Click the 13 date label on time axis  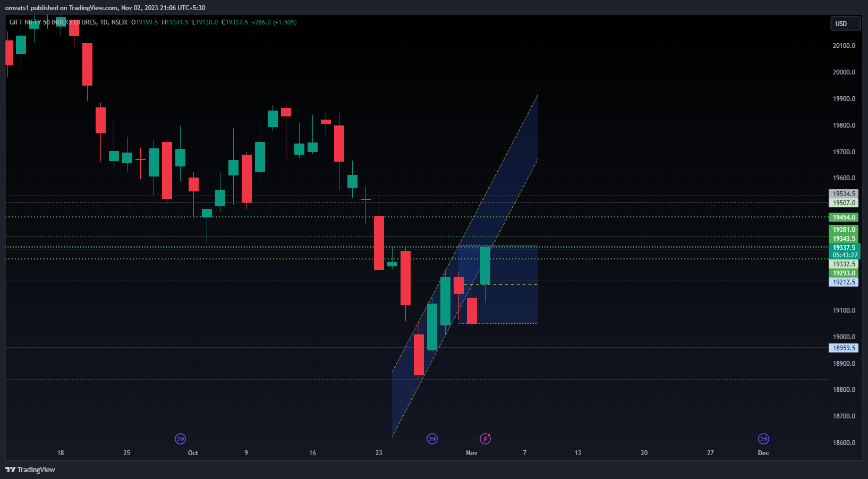[x=578, y=453]
